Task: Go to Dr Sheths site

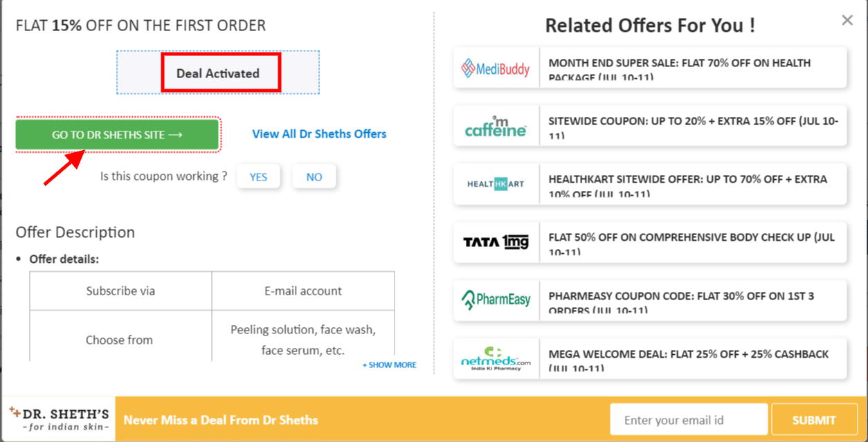Action: click(x=117, y=133)
